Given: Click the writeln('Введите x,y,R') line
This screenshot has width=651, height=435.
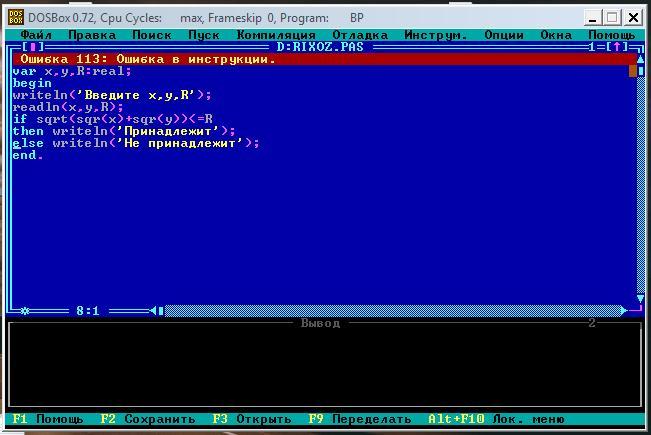Looking at the screenshot, I should (112, 95).
